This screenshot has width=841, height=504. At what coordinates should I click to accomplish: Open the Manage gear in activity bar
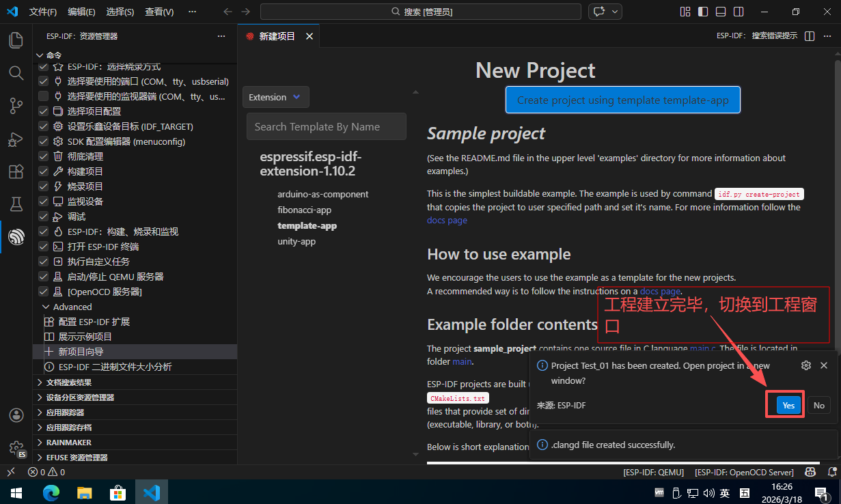tap(16, 447)
